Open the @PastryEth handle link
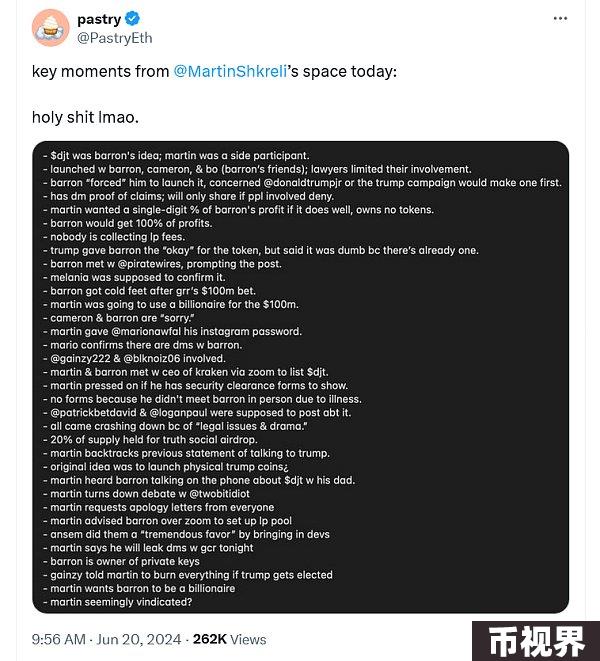Screen dimensions: 600x661 coord(115,38)
